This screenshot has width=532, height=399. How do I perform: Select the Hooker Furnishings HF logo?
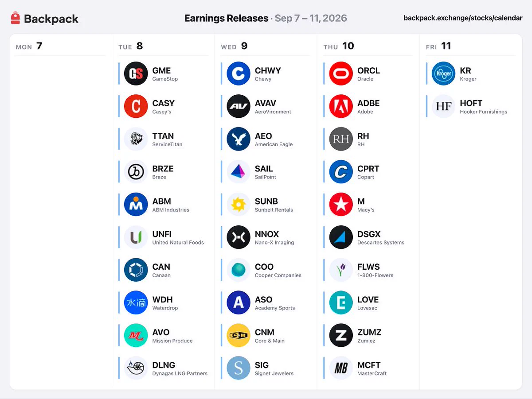point(443,106)
